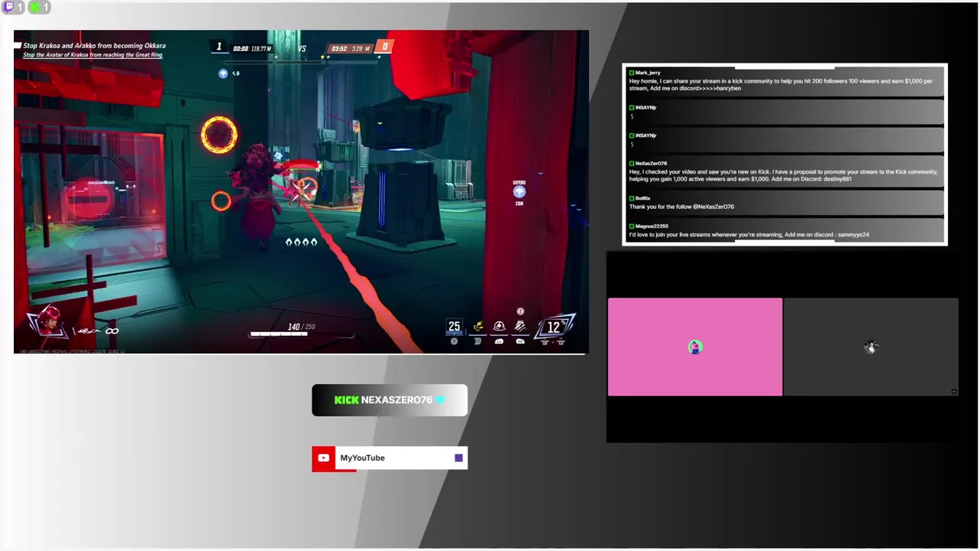Open the Magnus22255 username in chat
980x551 pixels.
[x=652, y=227]
